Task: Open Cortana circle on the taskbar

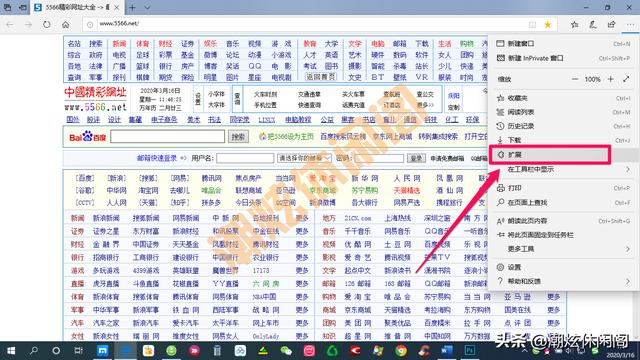Action: point(56,351)
